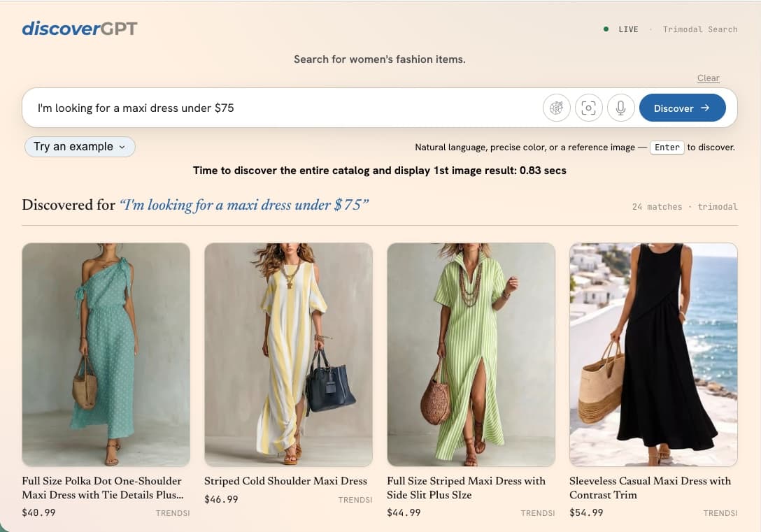Click the Enter key hint badge
Viewport: 761px width, 532px height.
tap(667, 148)
